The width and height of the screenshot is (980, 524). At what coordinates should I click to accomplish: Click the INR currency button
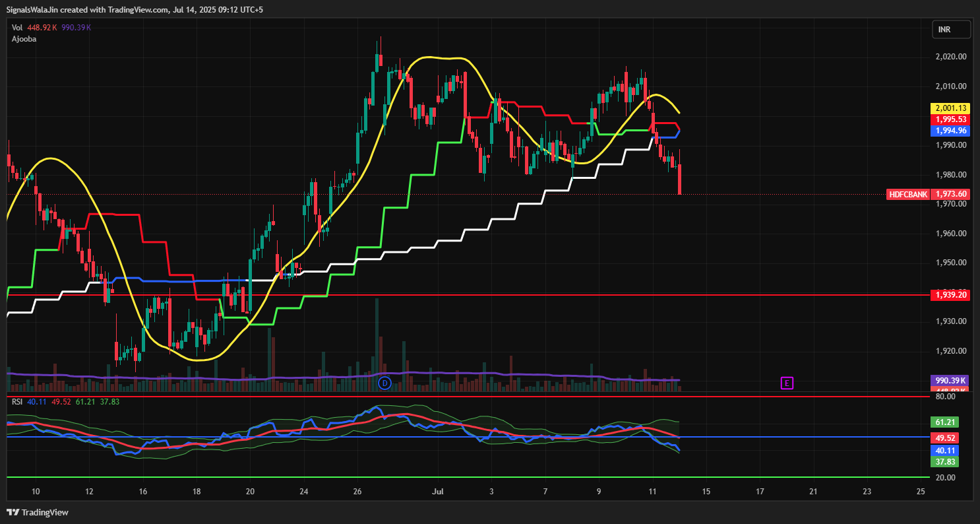(x=951, y=30)
